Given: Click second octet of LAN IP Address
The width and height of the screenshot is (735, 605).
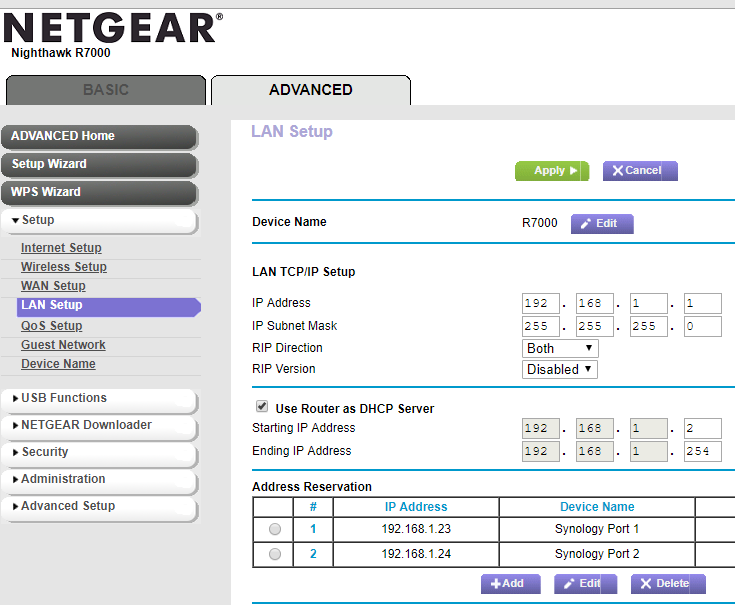Looking at the screenshot, I should point(594,304).
